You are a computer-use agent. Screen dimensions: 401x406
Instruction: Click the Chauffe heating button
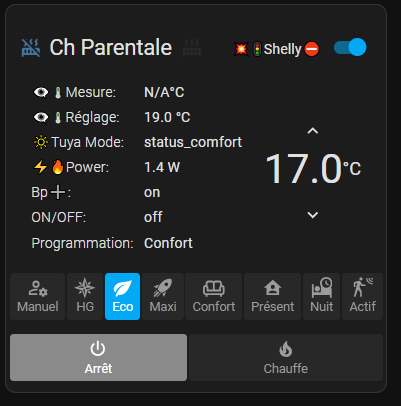286,357
